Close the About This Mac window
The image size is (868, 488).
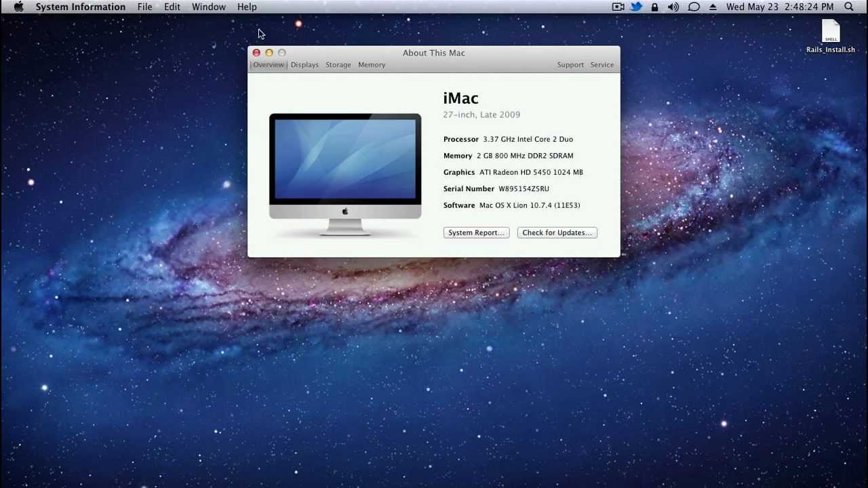point(256,53)
